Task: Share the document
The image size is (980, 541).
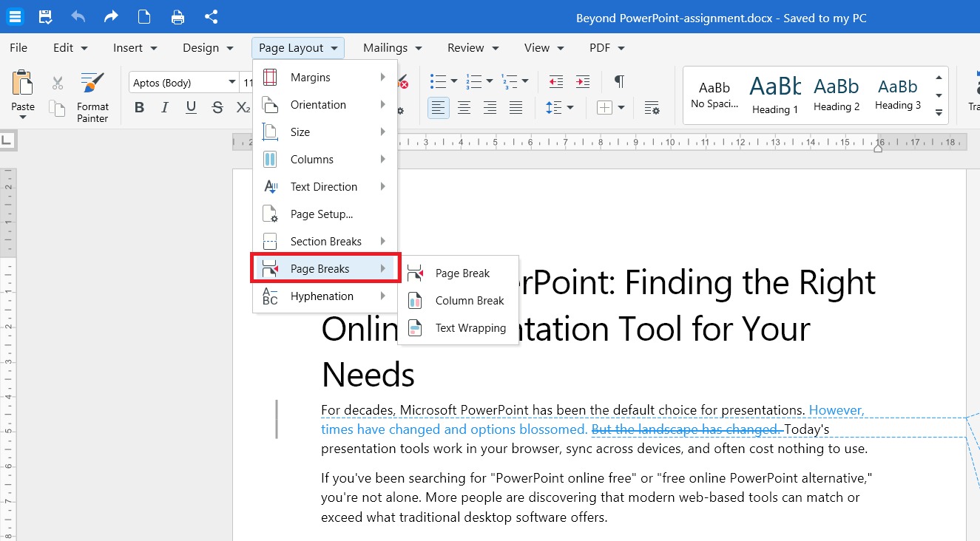Action: pyautogui.click(x=211, y=16)
